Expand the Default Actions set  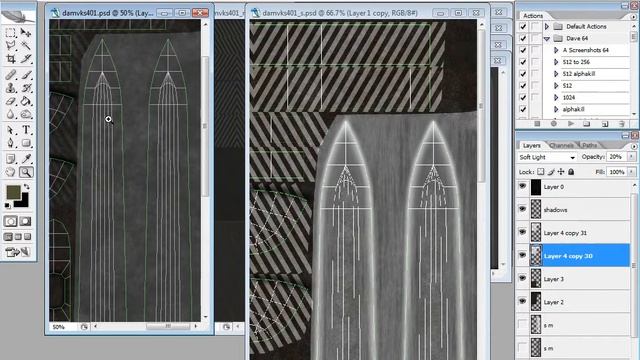pos(547,27)
